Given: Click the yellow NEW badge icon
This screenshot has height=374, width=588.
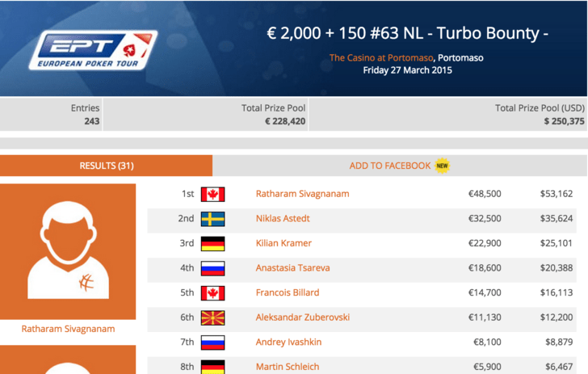Looking at the screenshot, I should point(442,166).
